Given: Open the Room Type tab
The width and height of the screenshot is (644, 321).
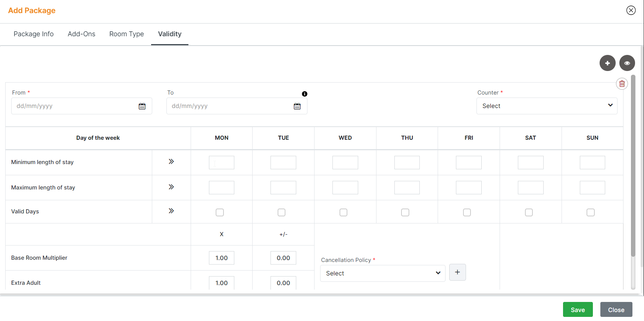Looking at the screenshot, I should (126, 34).
